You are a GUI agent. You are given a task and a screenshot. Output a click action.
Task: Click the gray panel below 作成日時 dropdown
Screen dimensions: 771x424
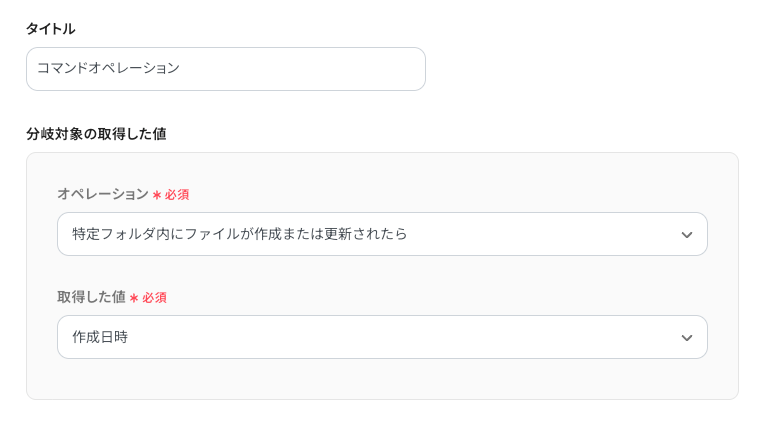(382, 380)
